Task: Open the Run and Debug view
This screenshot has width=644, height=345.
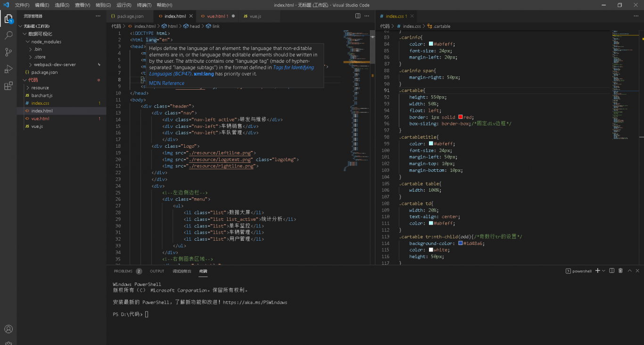Action: click(8, 69)
